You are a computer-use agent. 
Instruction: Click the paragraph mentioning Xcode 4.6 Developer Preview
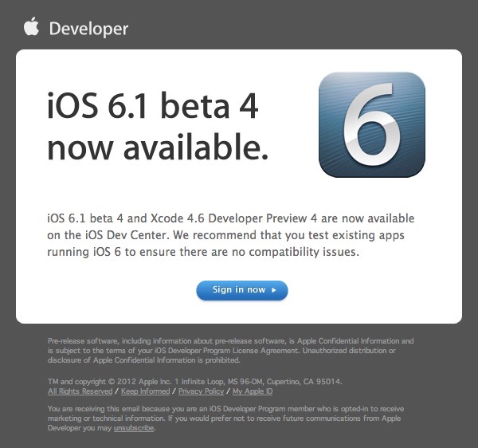[231, 235]
